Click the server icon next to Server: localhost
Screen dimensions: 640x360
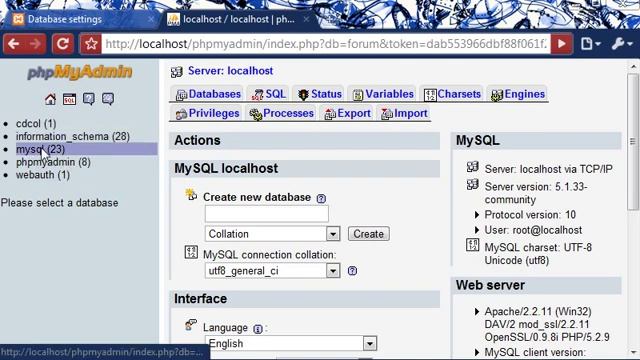click(x=177, y=72)
